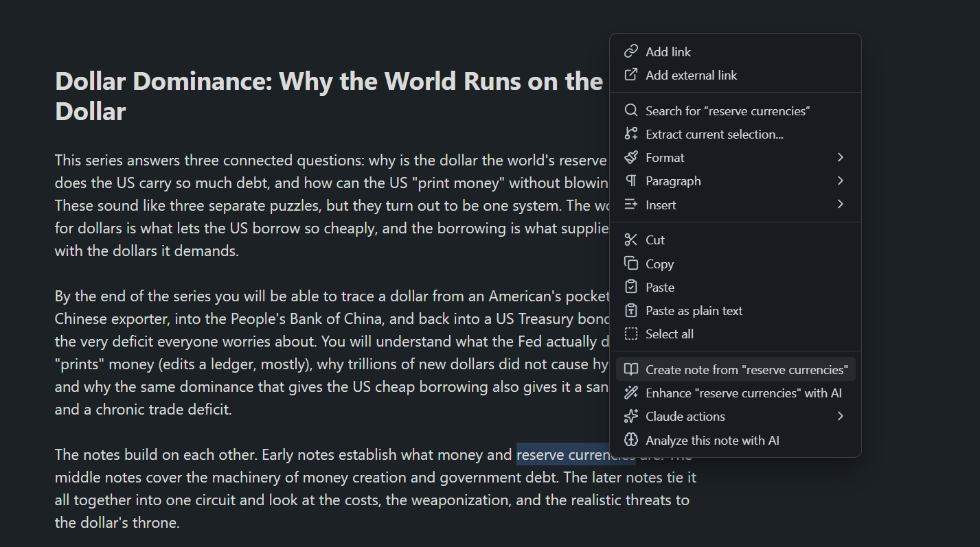Click the clipboard-check icon beside Paste

(x=630, y=287)
